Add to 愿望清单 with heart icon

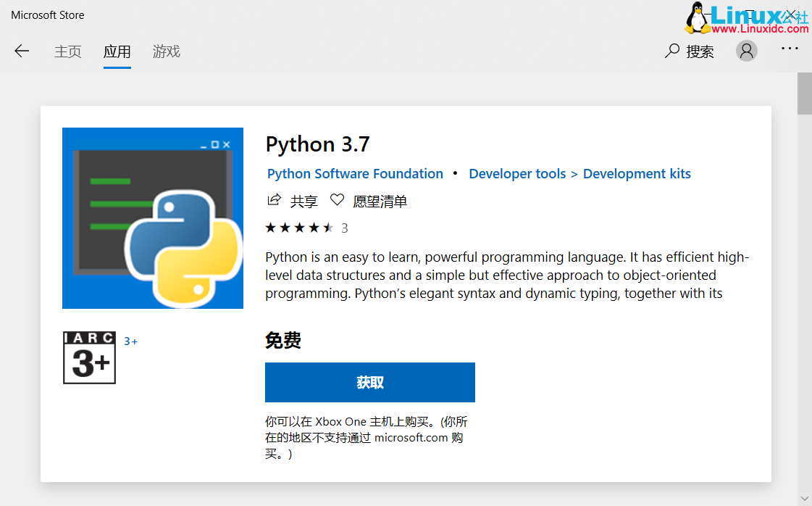(x=337, y=200)
